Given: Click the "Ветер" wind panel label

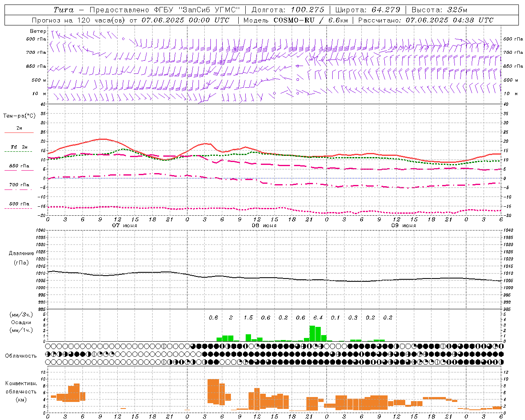Looking at the screenshot, I should tap(38, 31).
